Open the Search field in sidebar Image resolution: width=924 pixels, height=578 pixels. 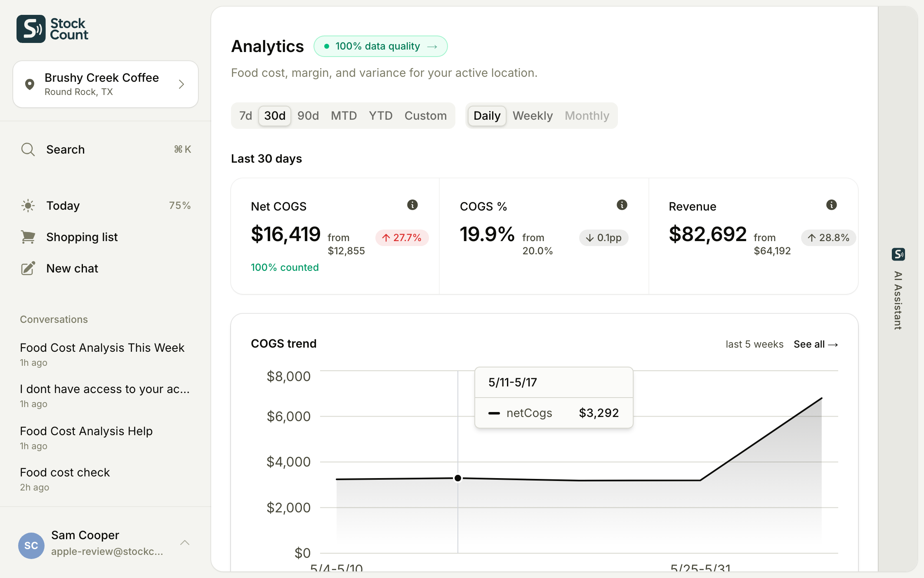tap(106, 149)
